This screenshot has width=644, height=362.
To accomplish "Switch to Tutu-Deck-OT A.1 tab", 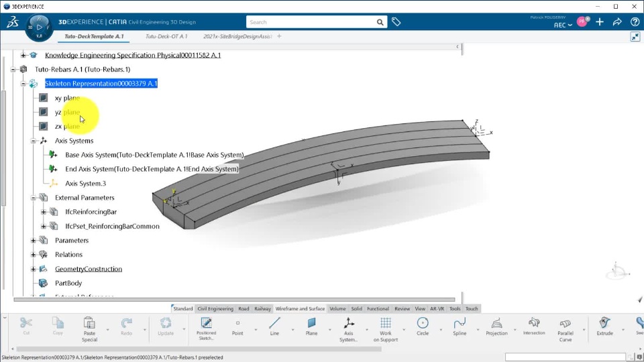I will point(166,36).
